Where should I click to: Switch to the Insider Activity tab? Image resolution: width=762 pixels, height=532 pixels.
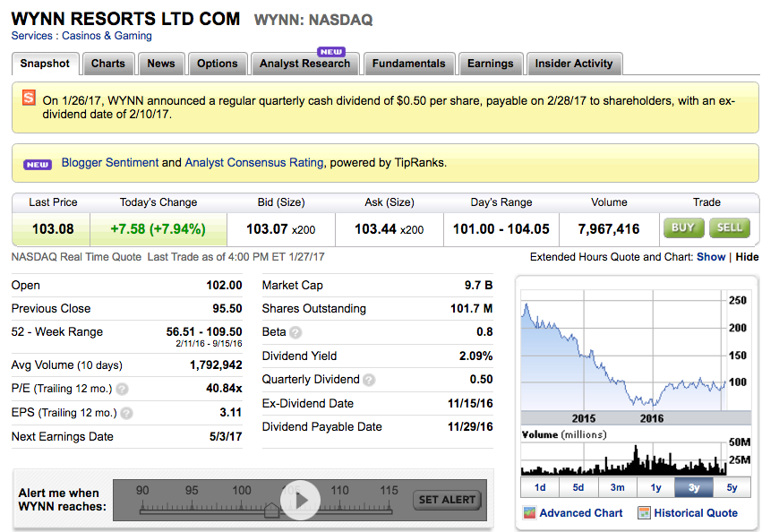[x=574, y=64]
